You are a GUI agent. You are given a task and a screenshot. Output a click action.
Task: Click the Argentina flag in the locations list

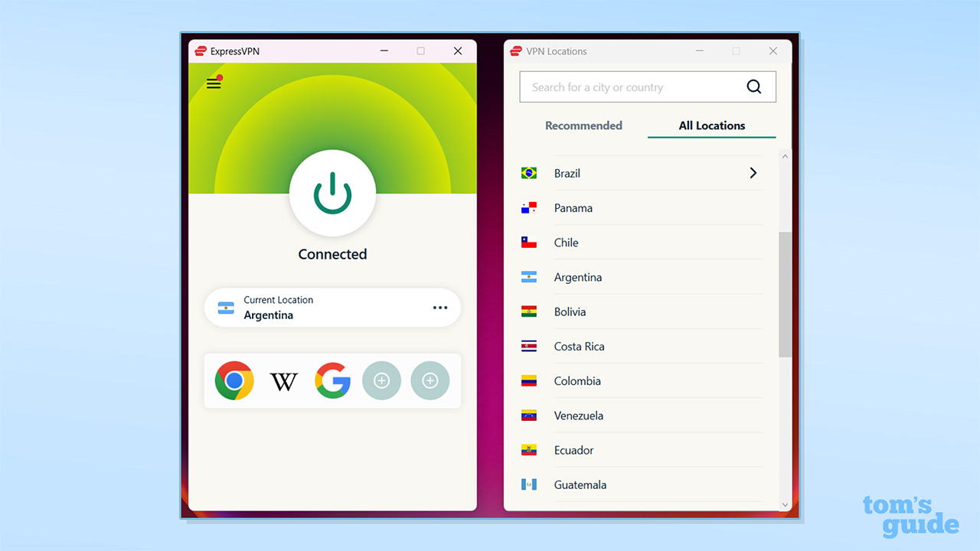529,277
